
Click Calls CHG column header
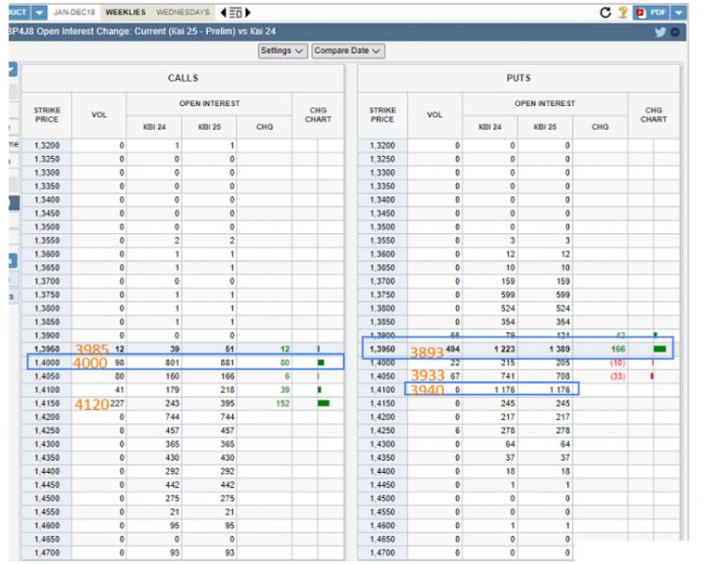click(x=264, y=127)
